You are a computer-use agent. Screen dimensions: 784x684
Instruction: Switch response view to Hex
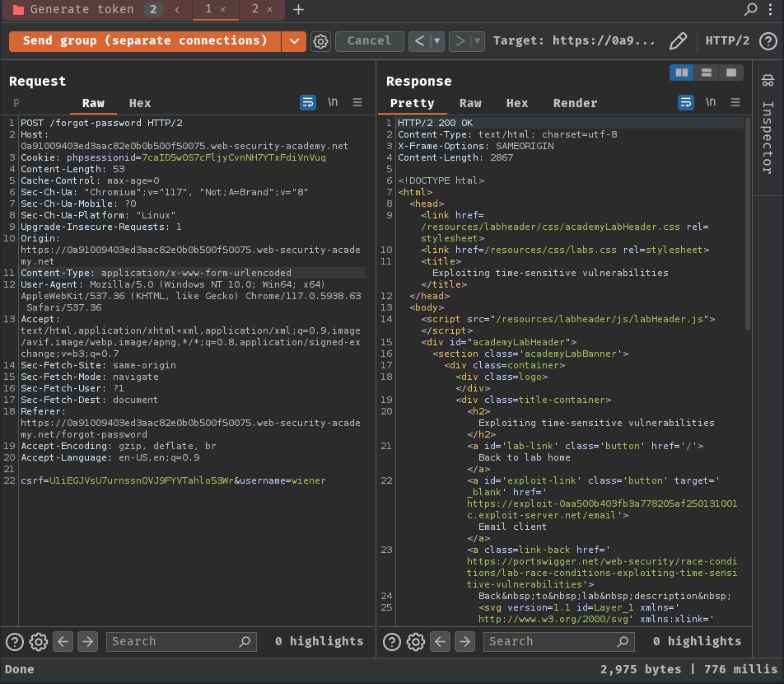point(517,103)
